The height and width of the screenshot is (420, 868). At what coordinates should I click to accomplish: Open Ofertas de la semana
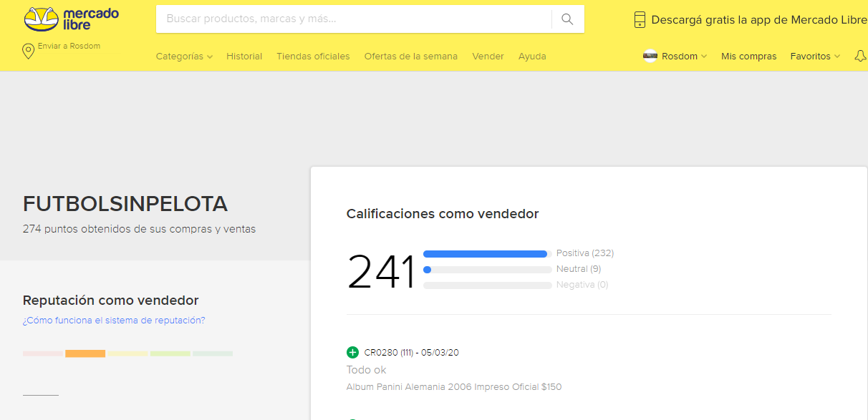pos(410,56)
